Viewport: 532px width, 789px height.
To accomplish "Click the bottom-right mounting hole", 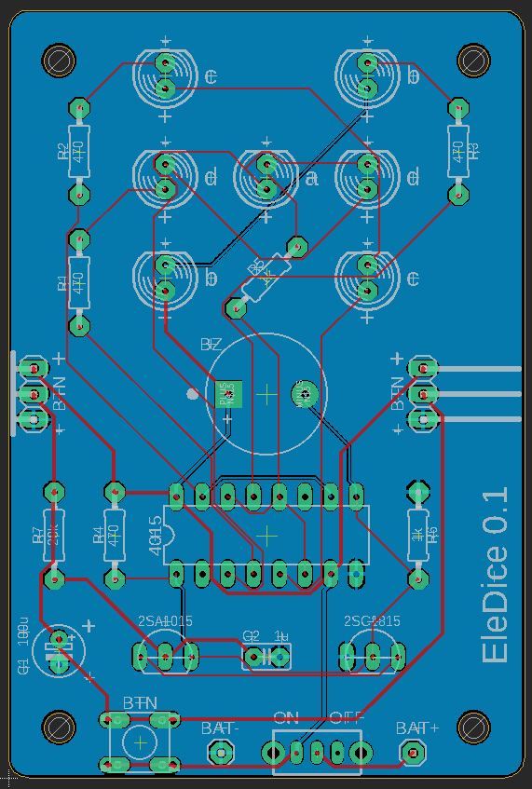I will pyautogui.click(x=473, y=728).
